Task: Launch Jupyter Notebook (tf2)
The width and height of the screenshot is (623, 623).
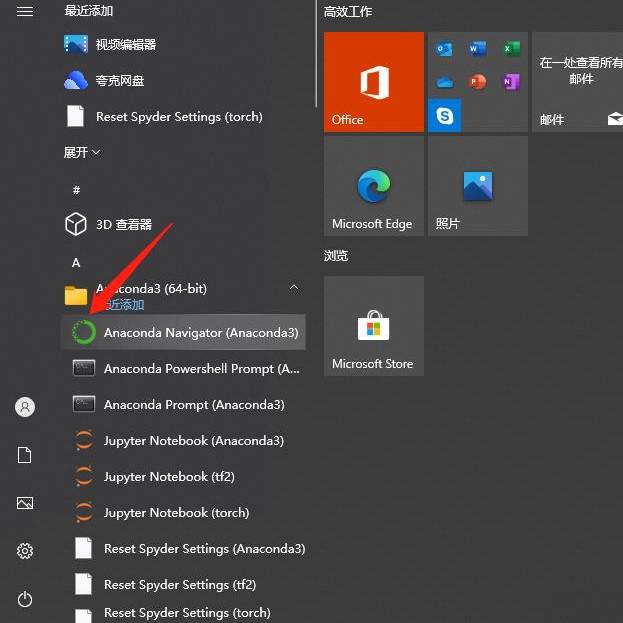Action: click(x=183, y=476)
